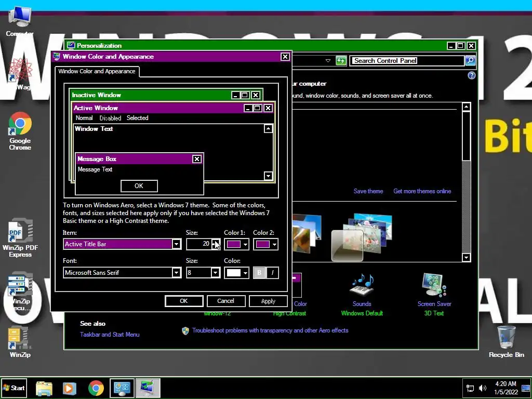Screen dimensions: 532x399
Task: Select the Window Color and Appearance tab
Action: pos(97,71)
